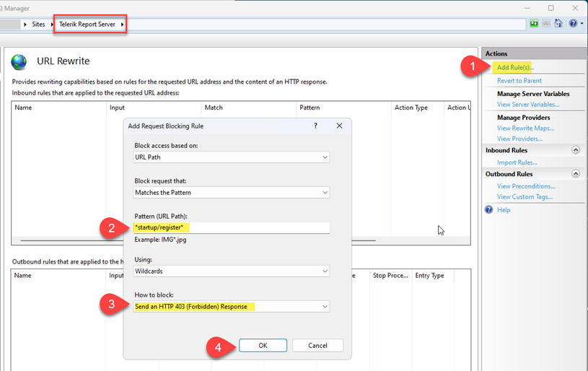588x371 pixels.
Task: Click the Add Rule(s)... link
Action: [x=515, y=67]
